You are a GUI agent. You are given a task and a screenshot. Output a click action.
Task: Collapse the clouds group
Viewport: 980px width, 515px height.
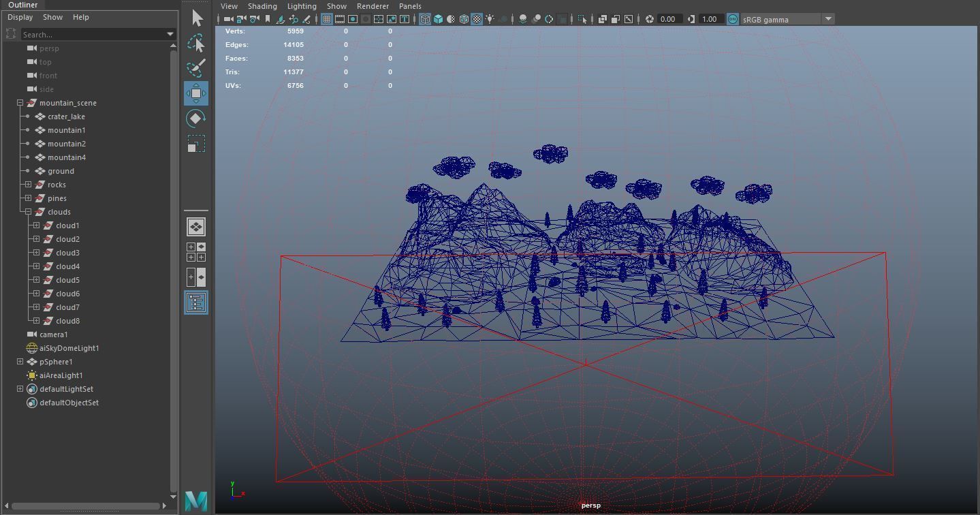pos(28,212)
